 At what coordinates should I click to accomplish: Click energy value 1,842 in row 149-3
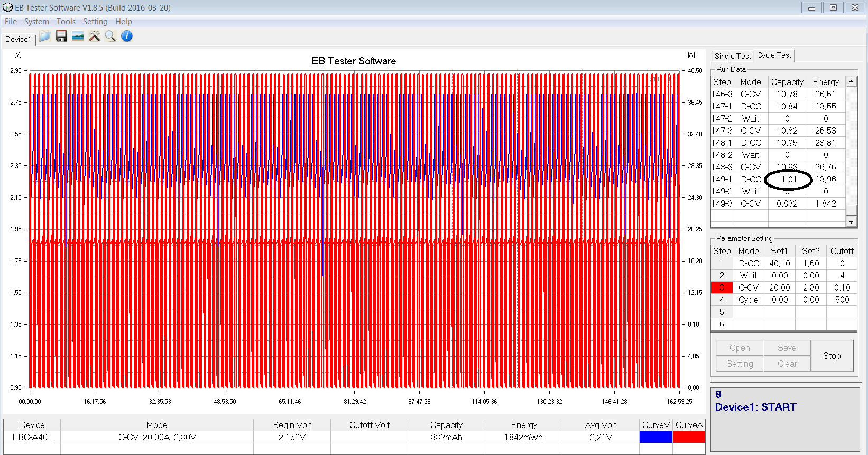click(826, 203)
